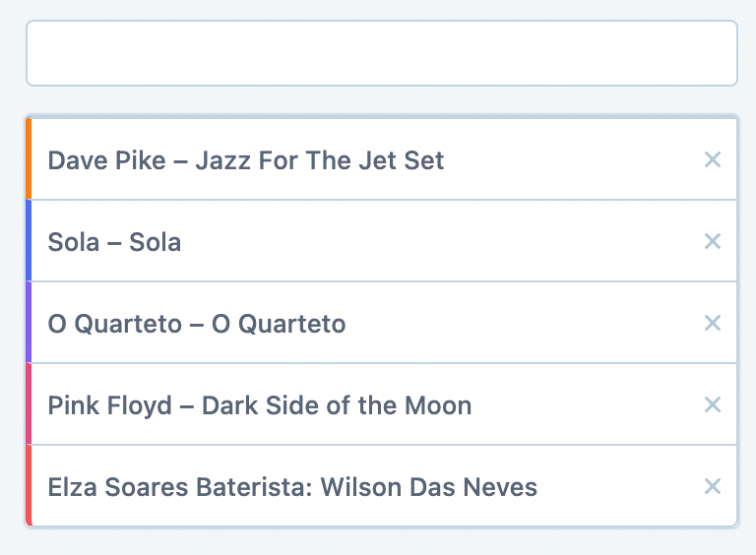Delete O Quarteto – O Quarteto item

(713, 323)
